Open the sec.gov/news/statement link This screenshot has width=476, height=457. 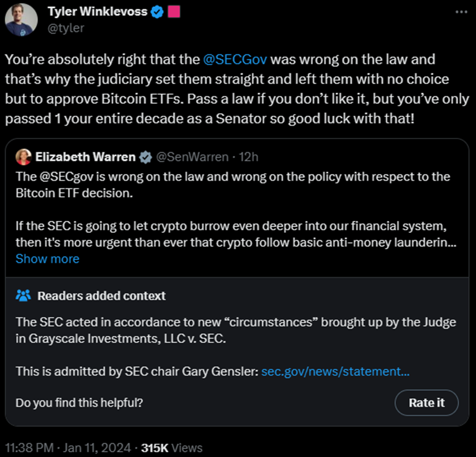[x=335, y=371]
